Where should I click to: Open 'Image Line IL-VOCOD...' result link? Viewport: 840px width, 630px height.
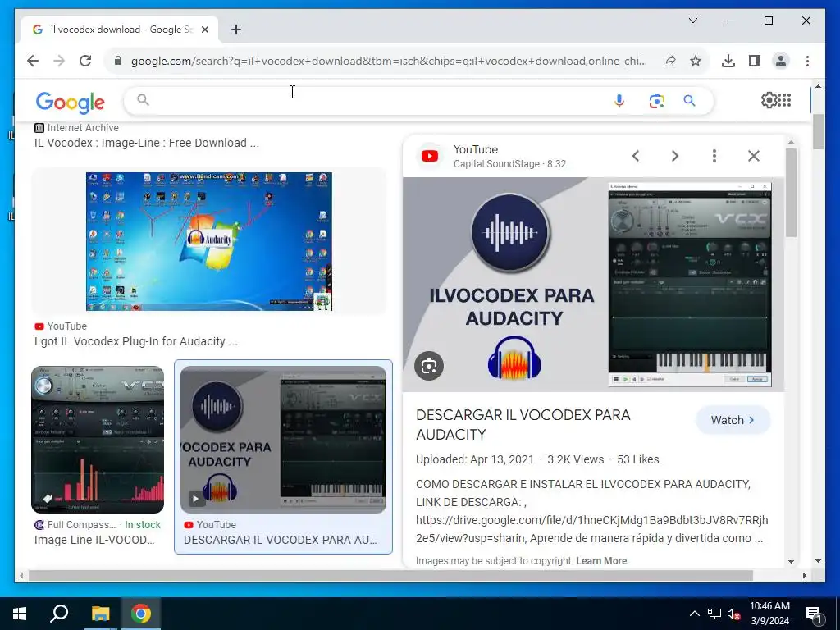[x=94, y=540]
